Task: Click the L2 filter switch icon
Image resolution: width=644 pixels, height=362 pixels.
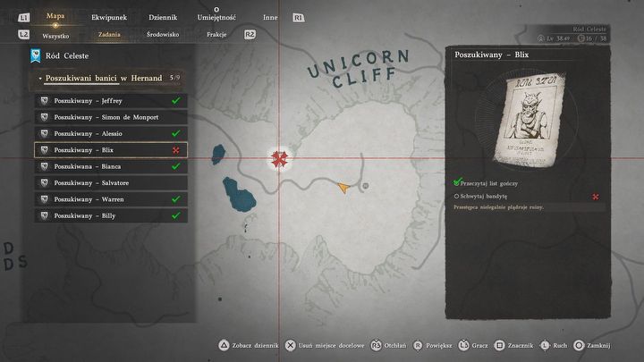Action: click(24, 35)
